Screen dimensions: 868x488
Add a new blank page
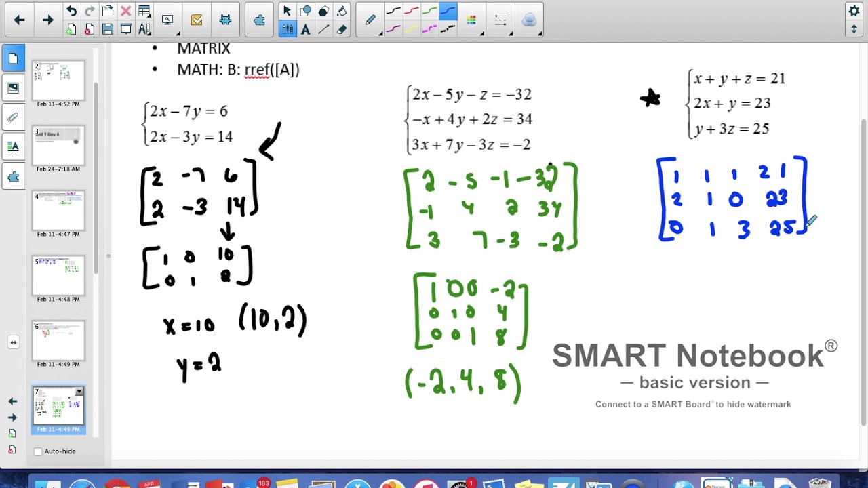point(71,29)
